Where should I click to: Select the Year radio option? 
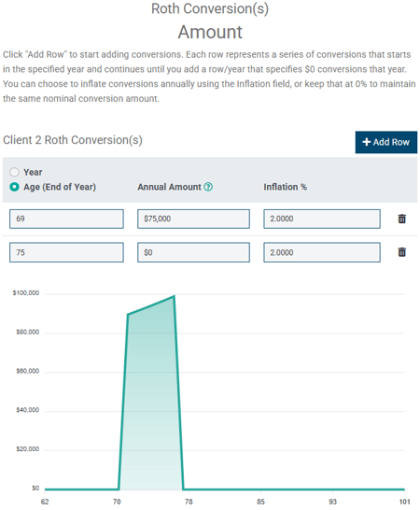click(14, 172)
